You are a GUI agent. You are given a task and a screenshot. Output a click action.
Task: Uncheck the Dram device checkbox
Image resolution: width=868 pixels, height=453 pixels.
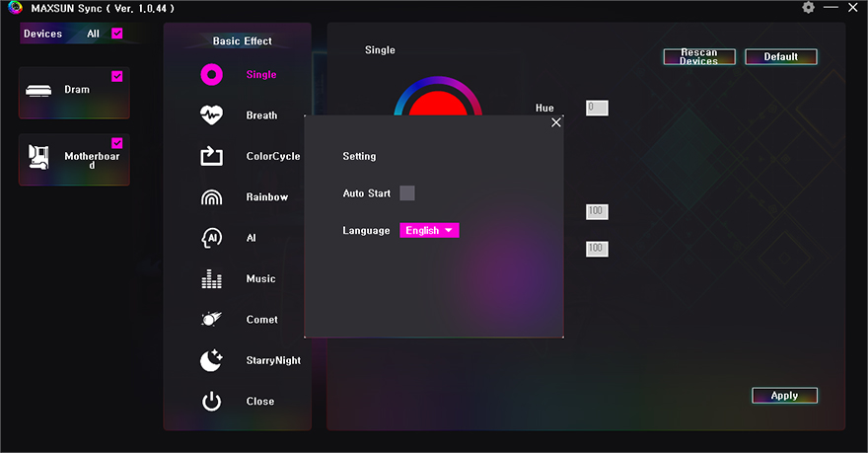point(117,76)
